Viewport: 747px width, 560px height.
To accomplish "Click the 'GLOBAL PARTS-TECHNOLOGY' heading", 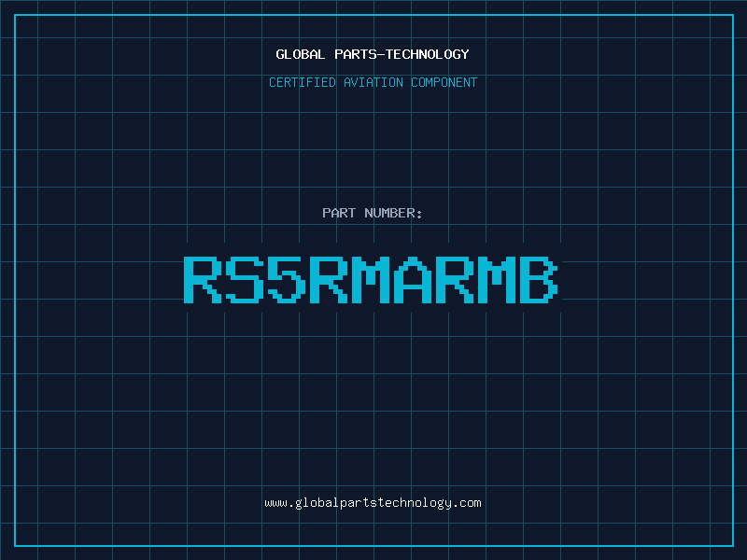I will tap(373, 54).
